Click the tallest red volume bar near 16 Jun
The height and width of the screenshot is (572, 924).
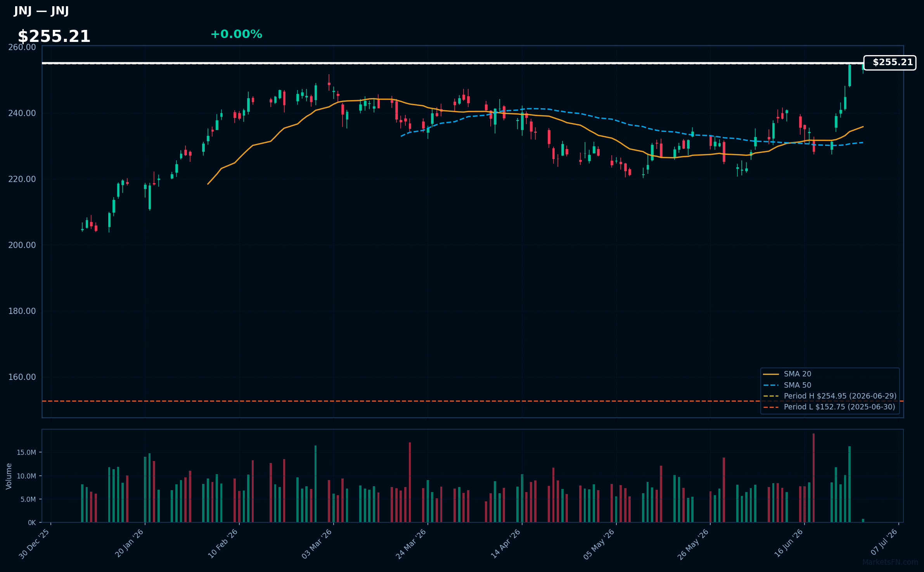click(x=813, y=478)
